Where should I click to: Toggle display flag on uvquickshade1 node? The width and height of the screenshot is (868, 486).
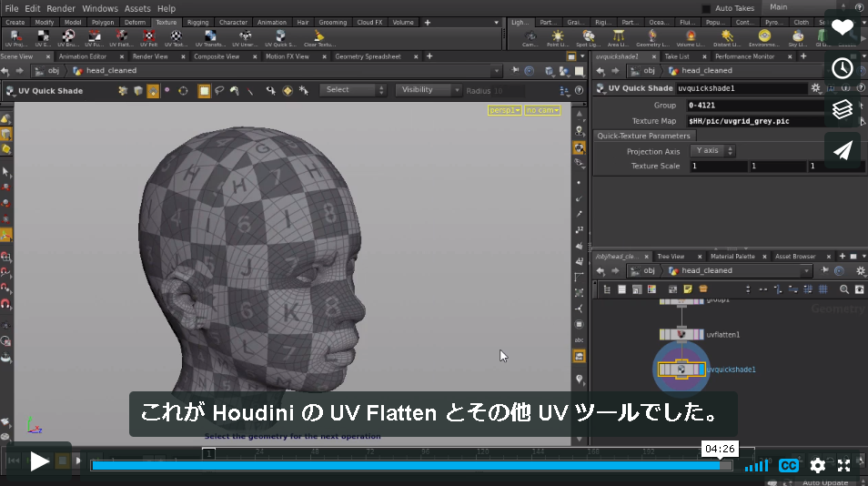click(701, 370)
